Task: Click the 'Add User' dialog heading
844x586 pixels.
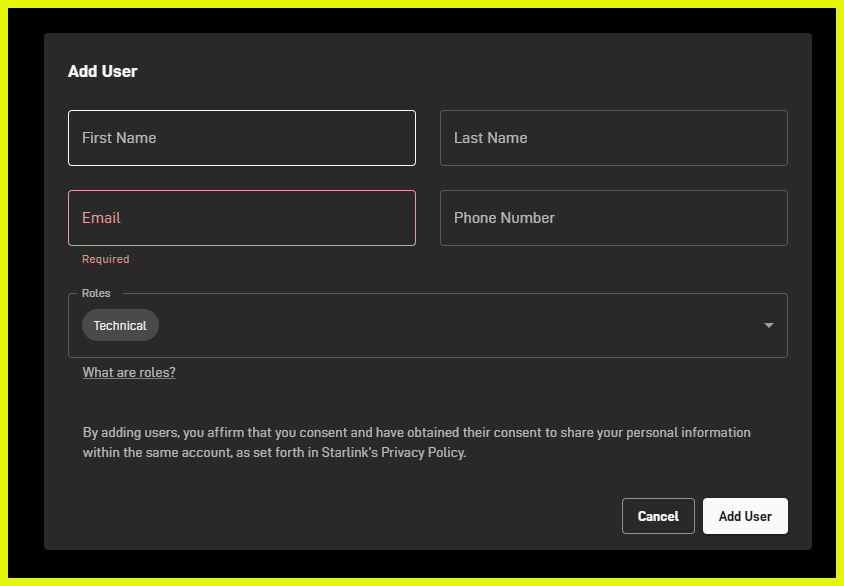Action: point(103,72)
